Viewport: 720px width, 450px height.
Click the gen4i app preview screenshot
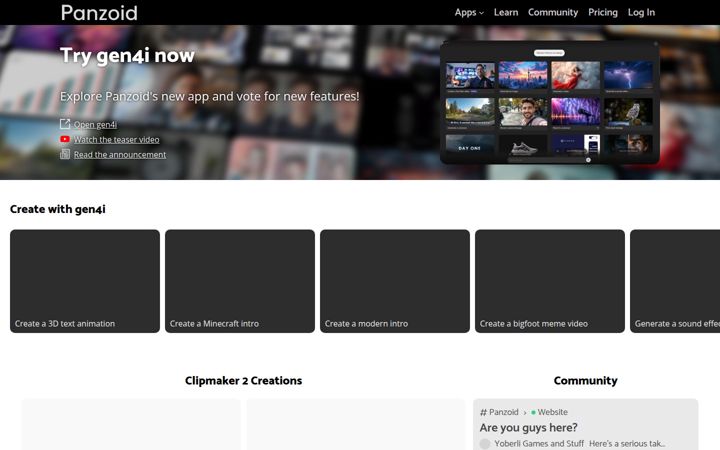[x=550, y=102]
